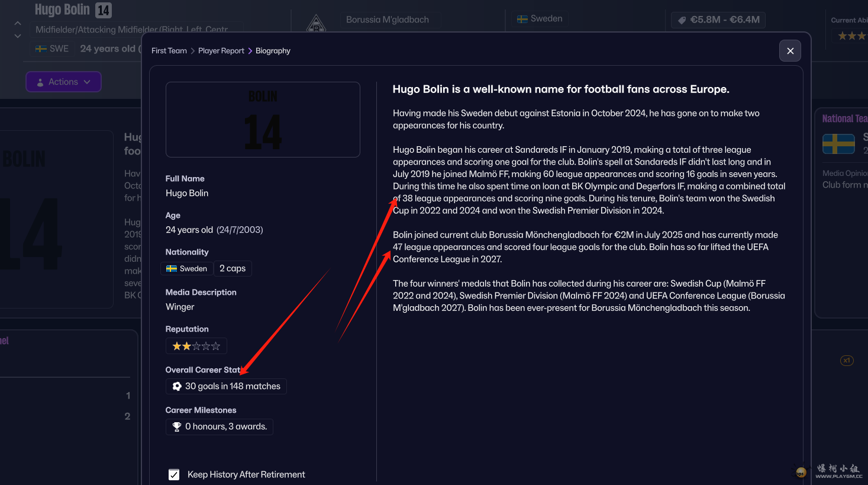This screenshot has width=868, height=485.
Task: Click the Sweden flag in Nationality chip
Action: point(172,268)
